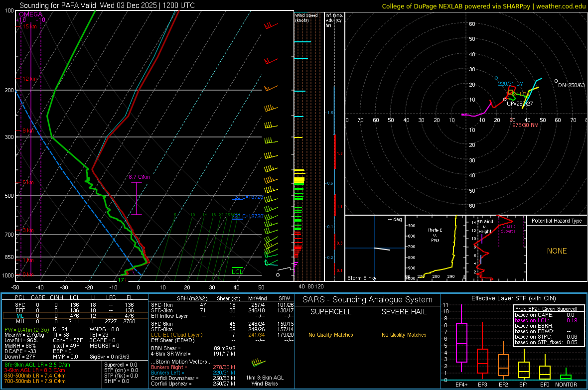Click the "PW = 0.41in (2-3σ)" value
This screenshot has width=588, height=390.
(x=25, y=330)
